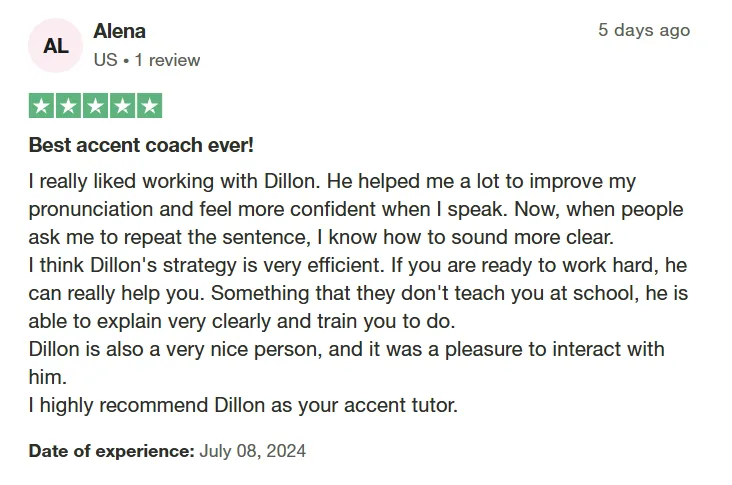
Task: Click the 'Date of experience:' label
Action: click(x=111, y=451)
